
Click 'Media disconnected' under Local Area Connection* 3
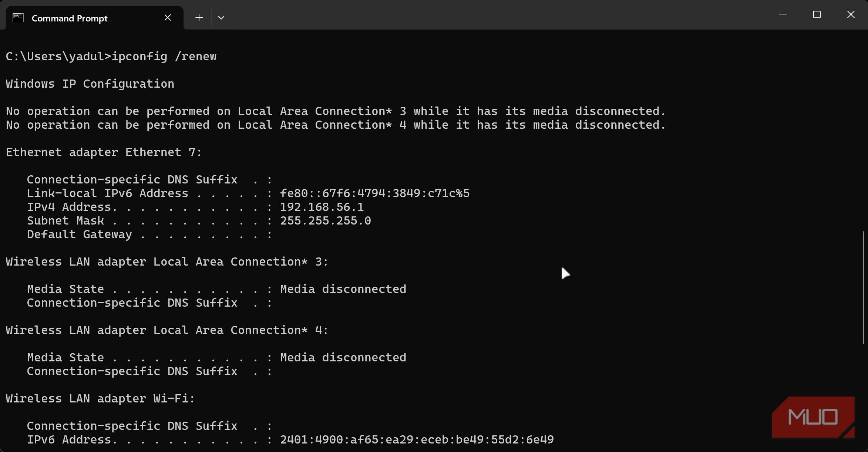pyautogui.click(x=343, y=289)
